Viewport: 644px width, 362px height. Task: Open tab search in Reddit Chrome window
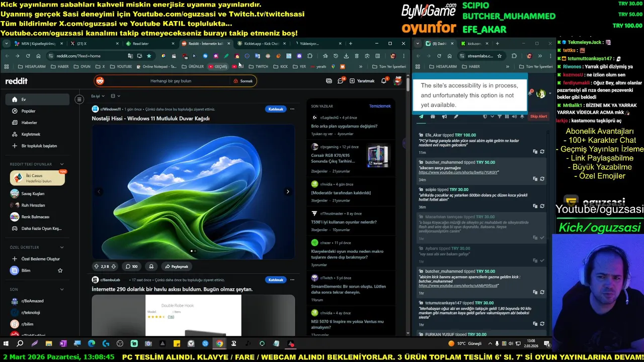point(6,44)
